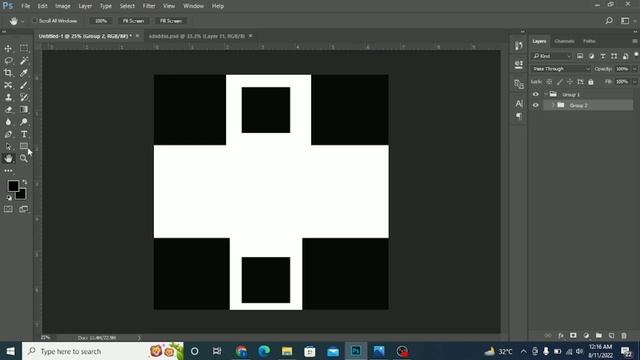This screenshot has height=360, width=640.
Task: Toggle lock image pixels brush icon
Action: click(560, 82)
